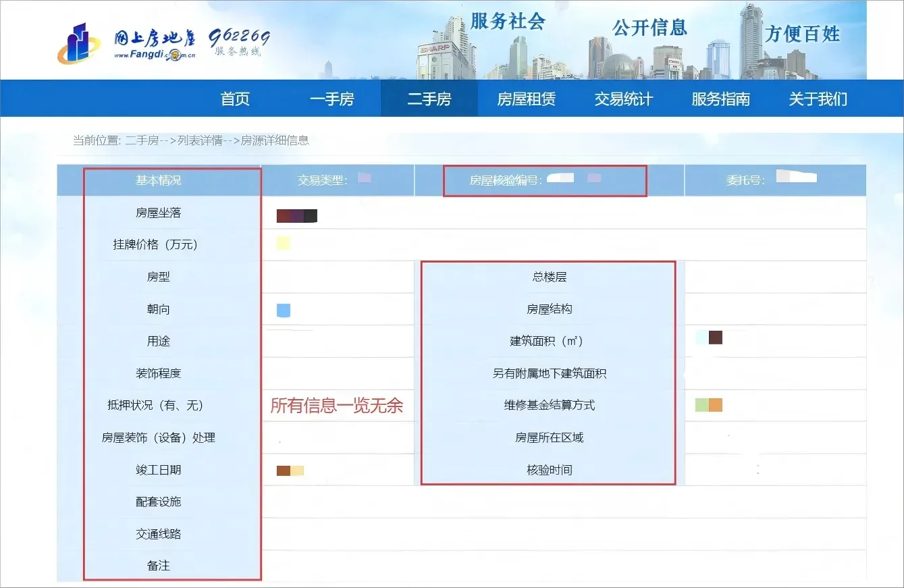The width and height of the screenshot is (904, 588).
Task: Click the 配套设施 row label
Action: tap(159, 502)
